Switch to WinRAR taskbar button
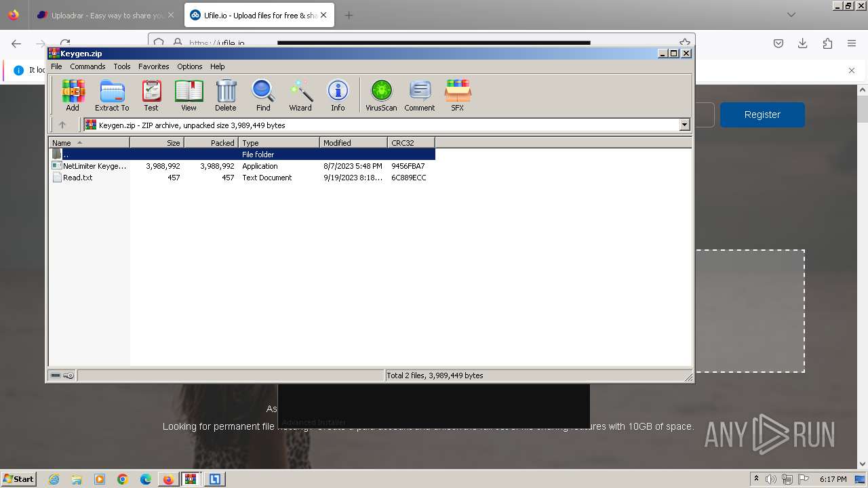The image size is (868, 488). [x=191, y=479]
